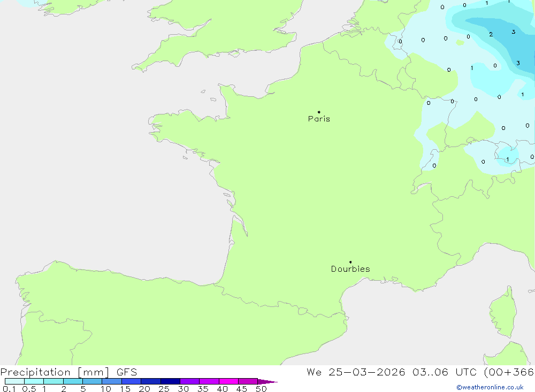
Task: Click the legend label 50
Action: 261,389
